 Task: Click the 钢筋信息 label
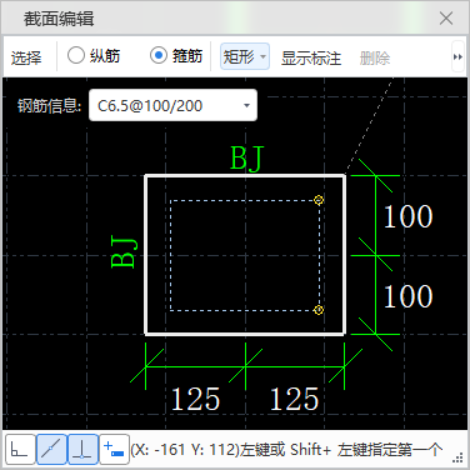pyautogui.click(x=49, y=106)
